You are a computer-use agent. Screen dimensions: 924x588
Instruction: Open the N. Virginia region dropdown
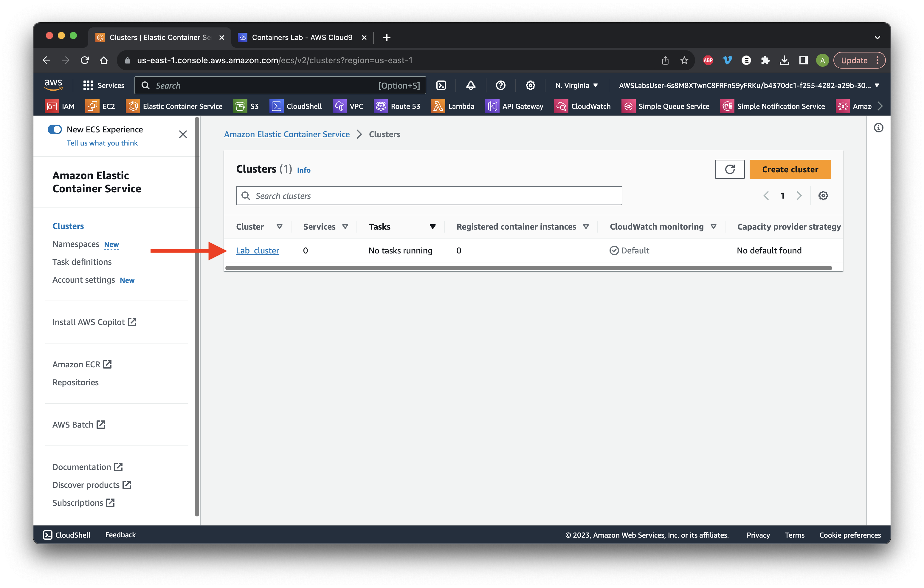point(576,85)
